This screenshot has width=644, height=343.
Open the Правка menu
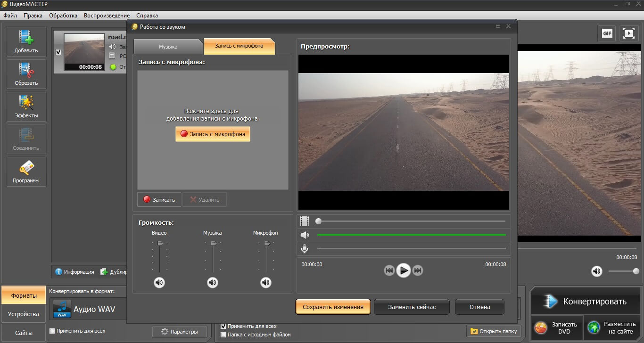[x=33, y=16]
